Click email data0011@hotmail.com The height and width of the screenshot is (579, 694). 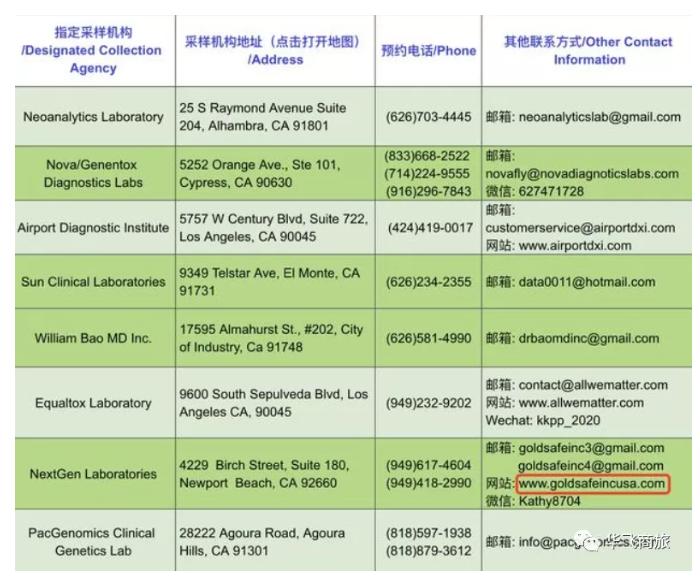coord(587,282)
